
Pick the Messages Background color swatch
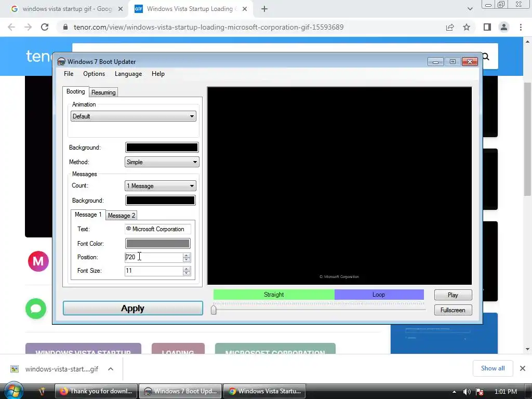[160, 201]
